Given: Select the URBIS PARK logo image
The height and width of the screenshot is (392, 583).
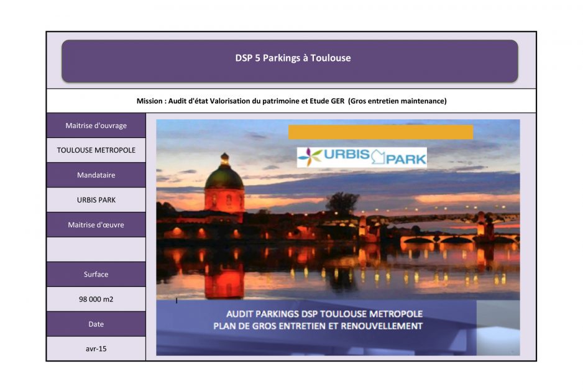Looking at the screenshot, I should pos(362,157).
